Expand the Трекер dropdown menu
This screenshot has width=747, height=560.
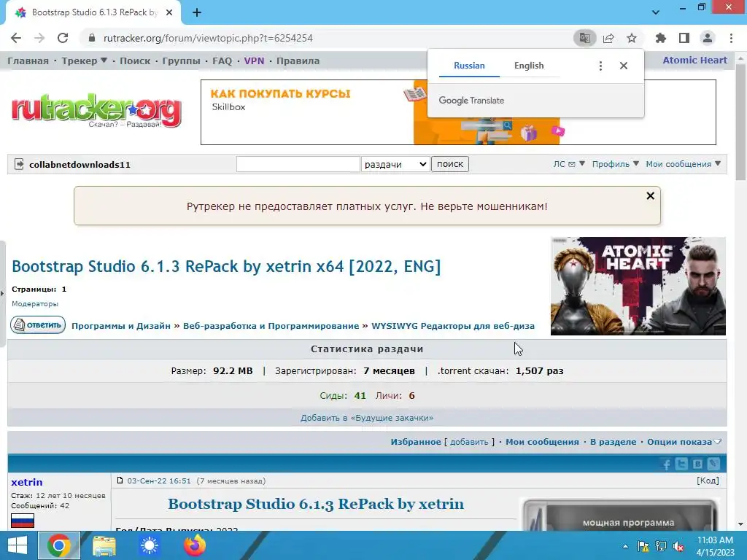[85, 61]
